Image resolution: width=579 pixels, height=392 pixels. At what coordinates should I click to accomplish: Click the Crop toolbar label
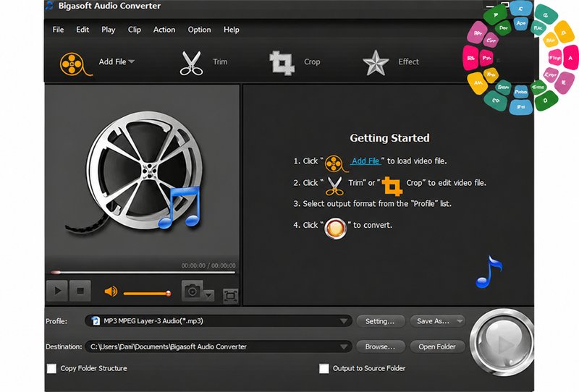click(312, 61)
